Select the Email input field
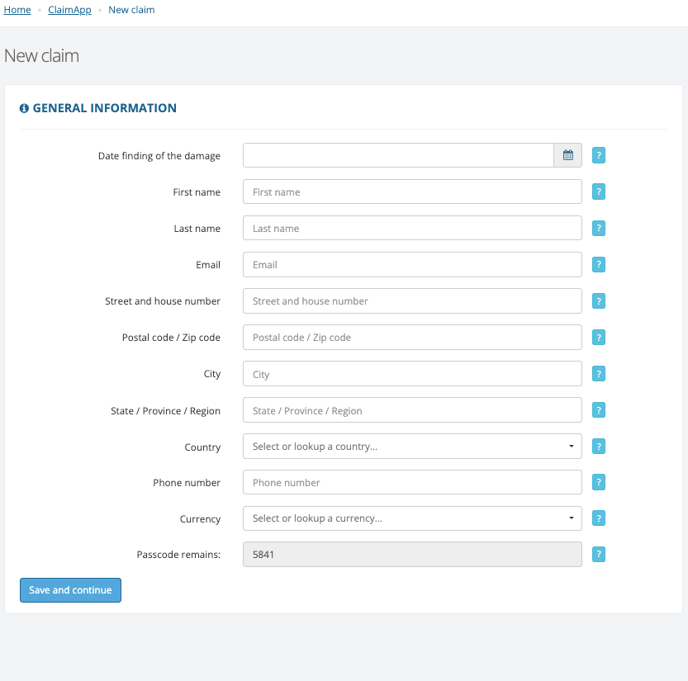This screenshot has height=681, width=688. click(412, 265)
